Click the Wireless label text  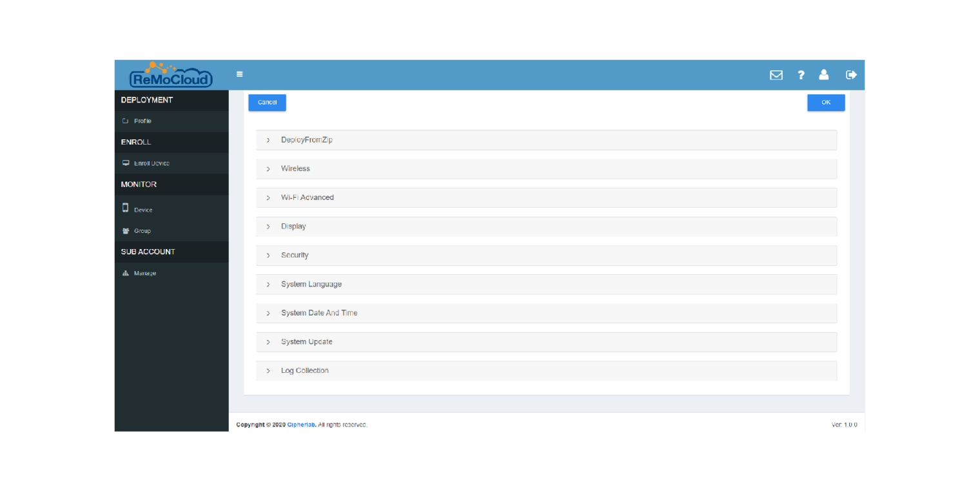pyautogui.click(x=295, y=168)
